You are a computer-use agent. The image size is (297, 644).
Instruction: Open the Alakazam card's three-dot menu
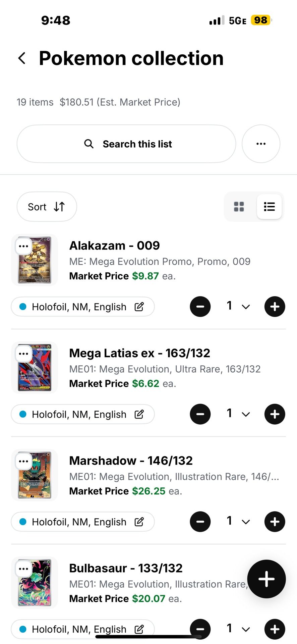tap(23, 247)
